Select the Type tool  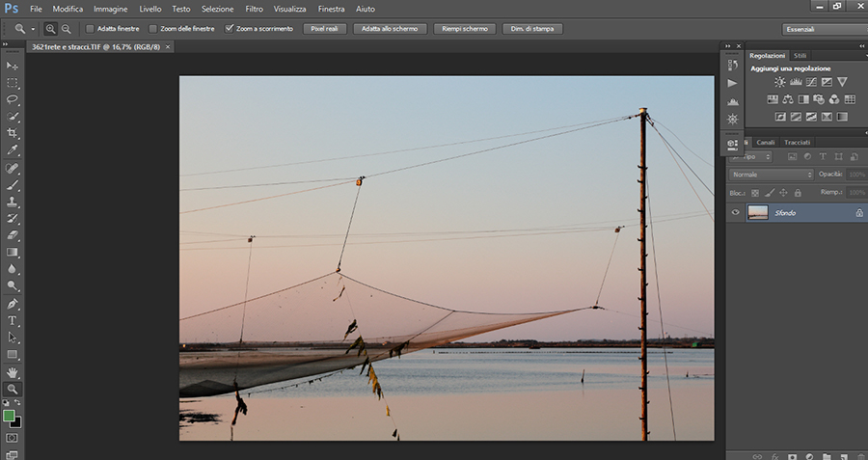click(x=13, y=320)
